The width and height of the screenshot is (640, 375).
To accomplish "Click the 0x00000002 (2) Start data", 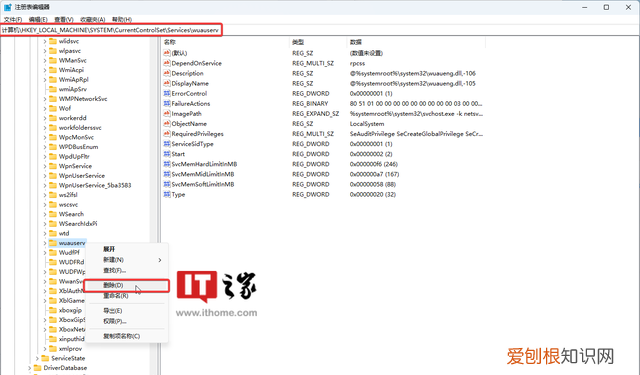I will coord(371,154).
